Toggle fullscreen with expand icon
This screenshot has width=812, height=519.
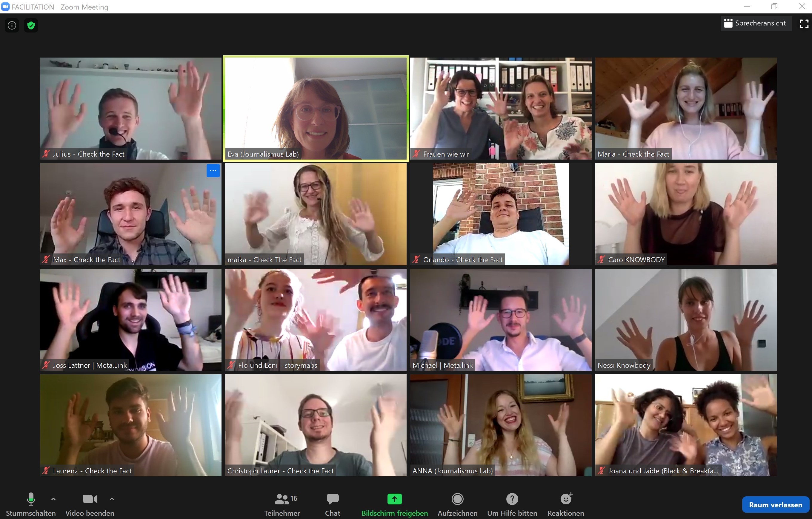(x=803, y=23)
